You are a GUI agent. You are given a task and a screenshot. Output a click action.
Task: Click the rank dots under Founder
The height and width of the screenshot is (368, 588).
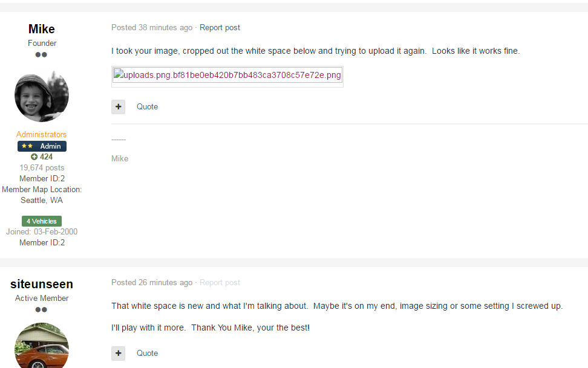[41, 55]
